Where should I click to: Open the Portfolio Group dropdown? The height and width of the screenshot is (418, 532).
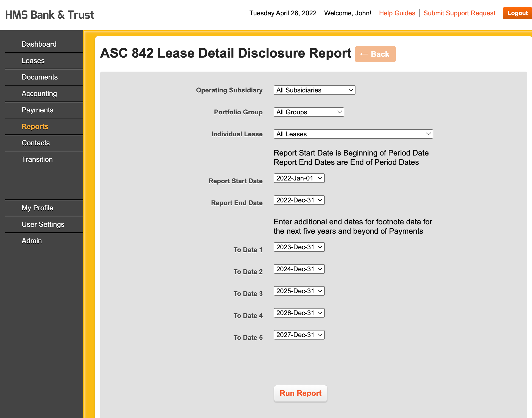[x=309, y=112]
